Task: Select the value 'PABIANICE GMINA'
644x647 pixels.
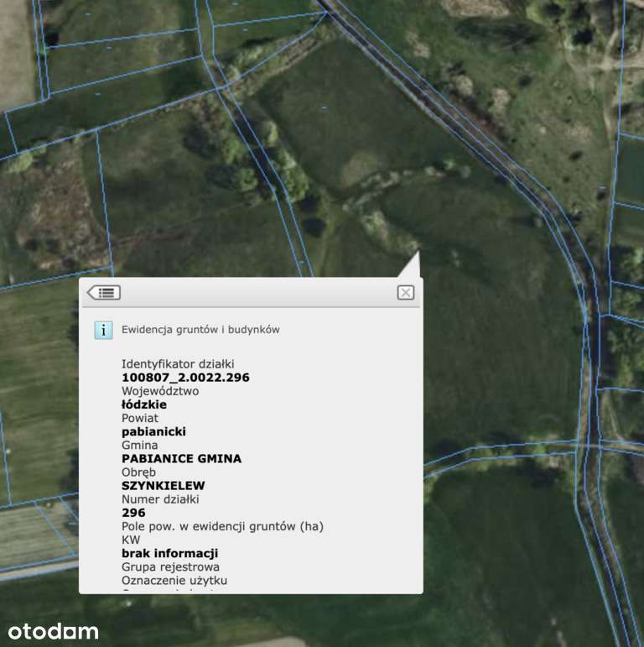Action: (181, 458)
